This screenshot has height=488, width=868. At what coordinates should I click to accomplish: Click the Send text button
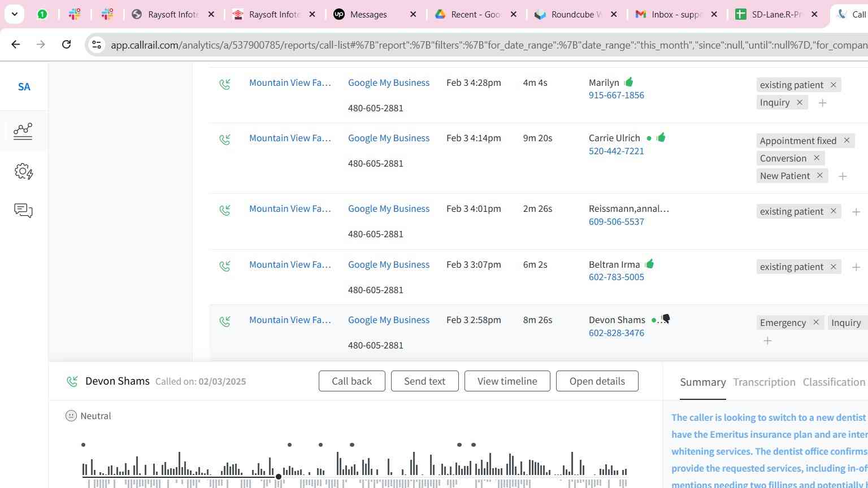pyautogui.click(x=425, y=381)
